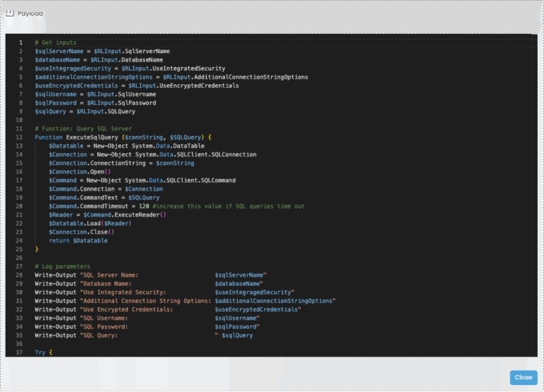Click the closing brace on line 25
Screen dimensions: 544x392
click(37, 249)
